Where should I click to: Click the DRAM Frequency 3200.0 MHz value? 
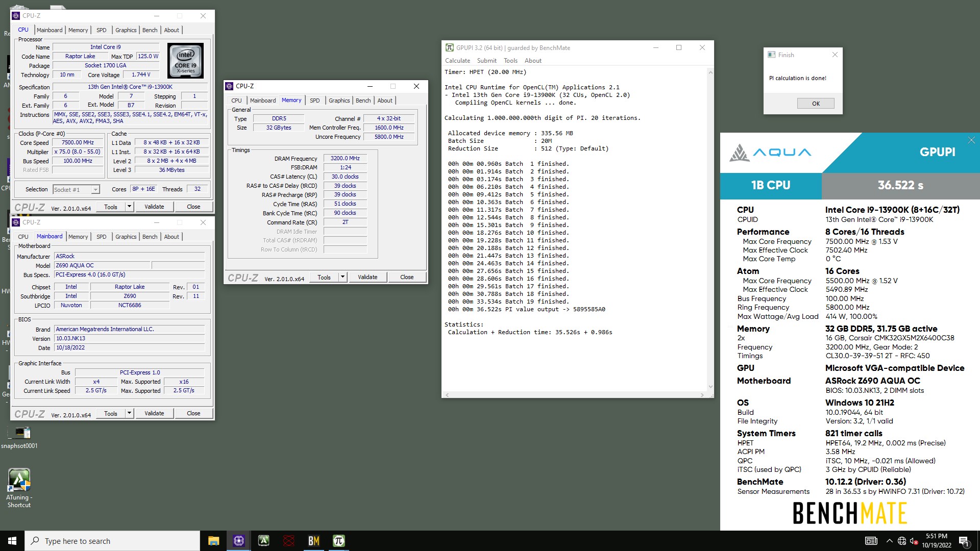point(345,158)
